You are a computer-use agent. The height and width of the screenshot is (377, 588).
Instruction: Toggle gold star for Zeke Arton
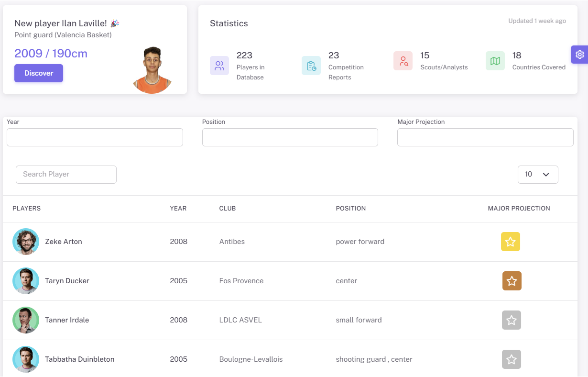point(510,242)
